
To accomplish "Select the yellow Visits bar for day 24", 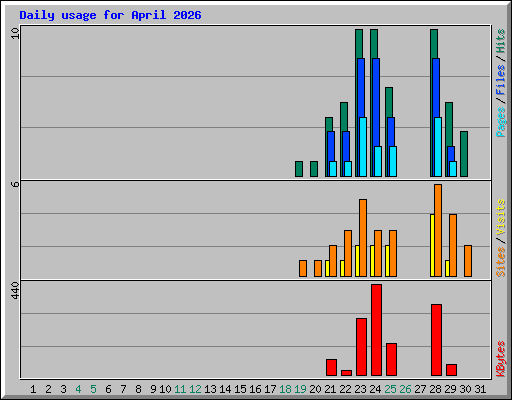I will pos(372,261).
